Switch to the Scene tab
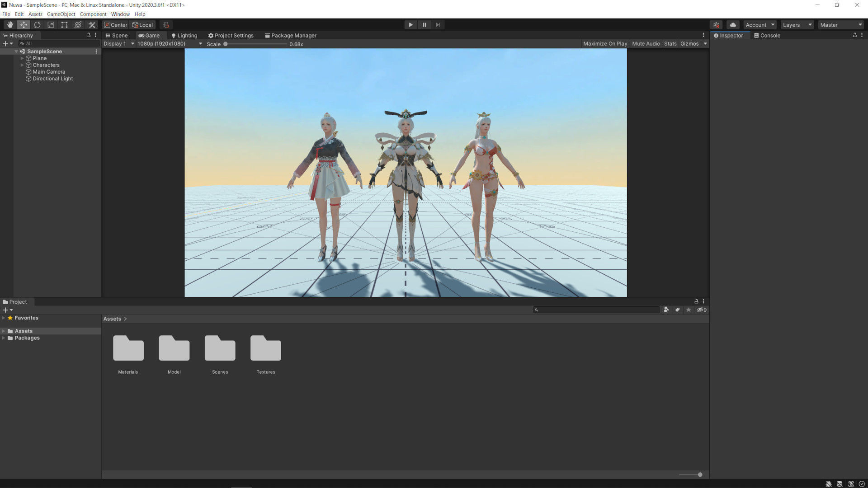 point(117,35)
